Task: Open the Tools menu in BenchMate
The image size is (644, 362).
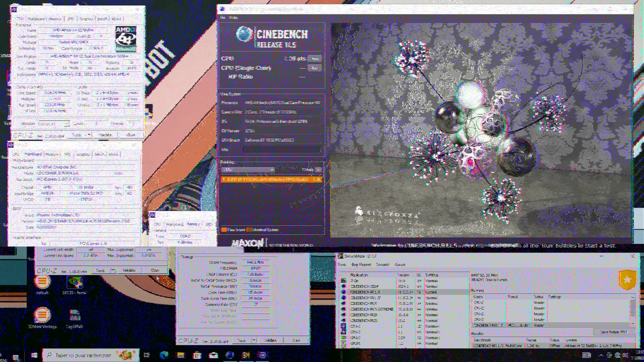Action: pyautogui.click(x=342, y=264)
